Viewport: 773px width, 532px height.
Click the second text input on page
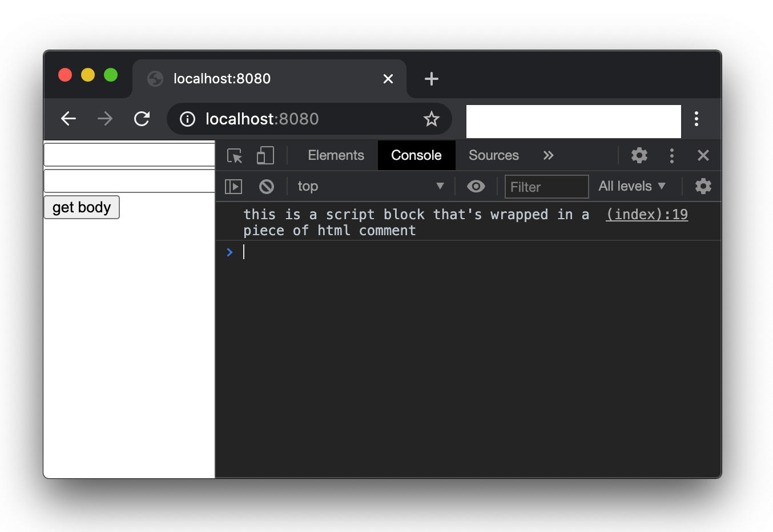(x=130, y=181)
